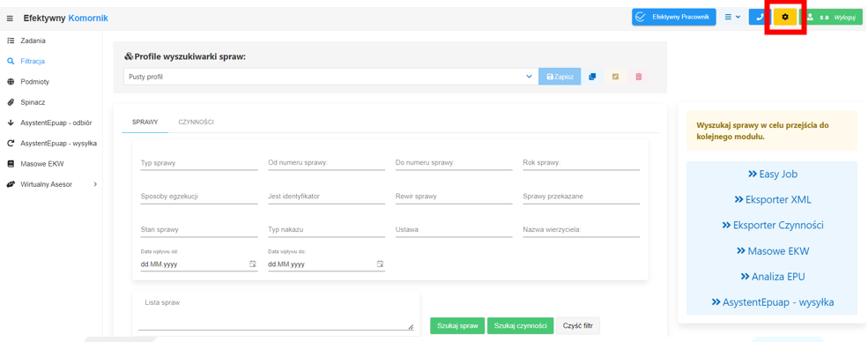868x342 pixels.
Task: Click the Efektywny Pracownik button
Action: 674,17
